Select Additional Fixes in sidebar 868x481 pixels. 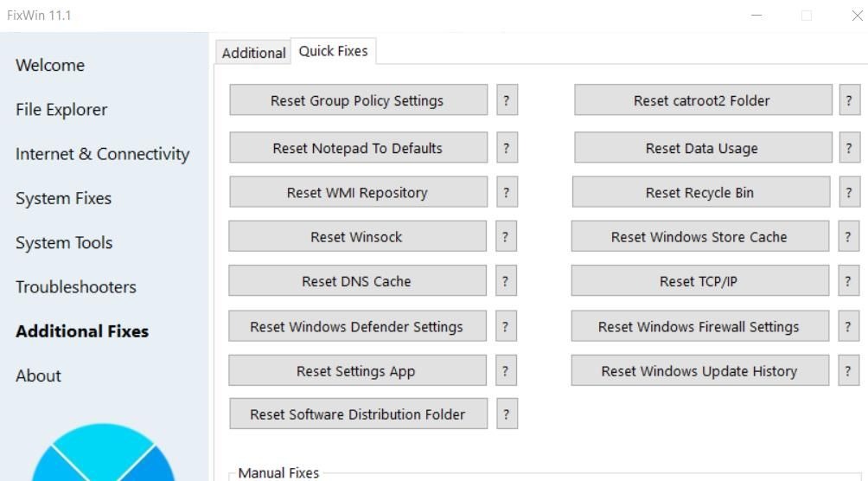[x=82, y=330]
